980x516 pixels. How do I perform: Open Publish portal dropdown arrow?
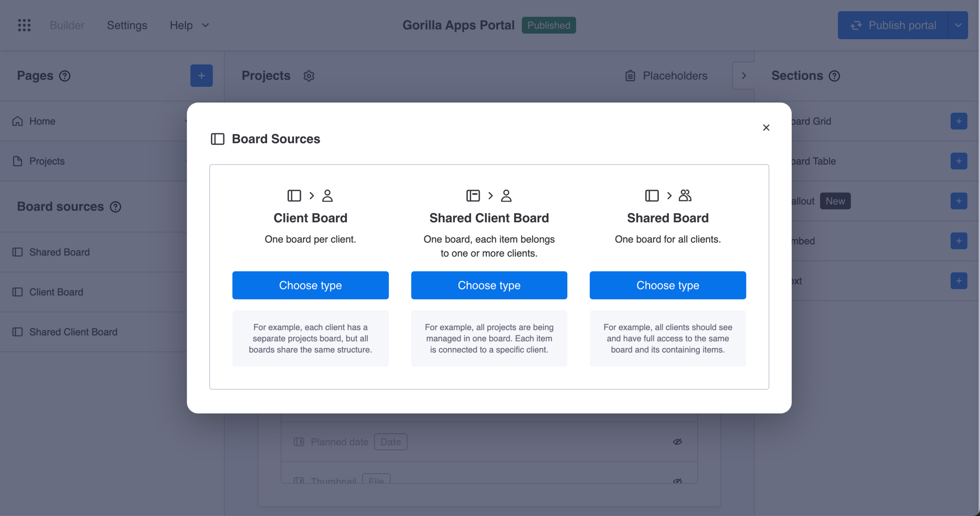pyautogui.click(x=958, y=25)
